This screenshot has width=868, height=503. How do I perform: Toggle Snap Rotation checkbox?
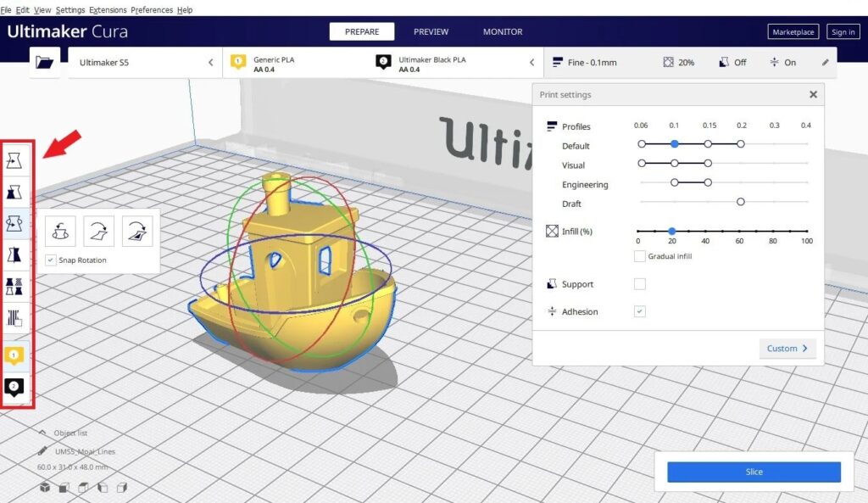coord(50,260)
